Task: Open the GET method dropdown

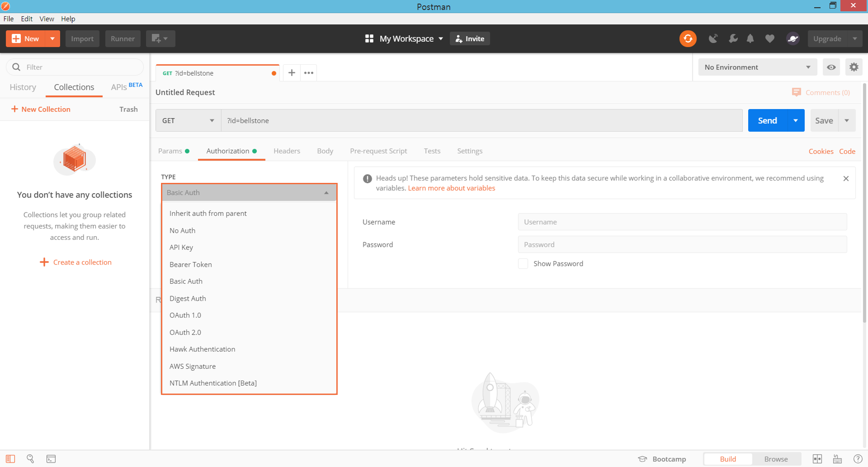Action: coord(188,120)
